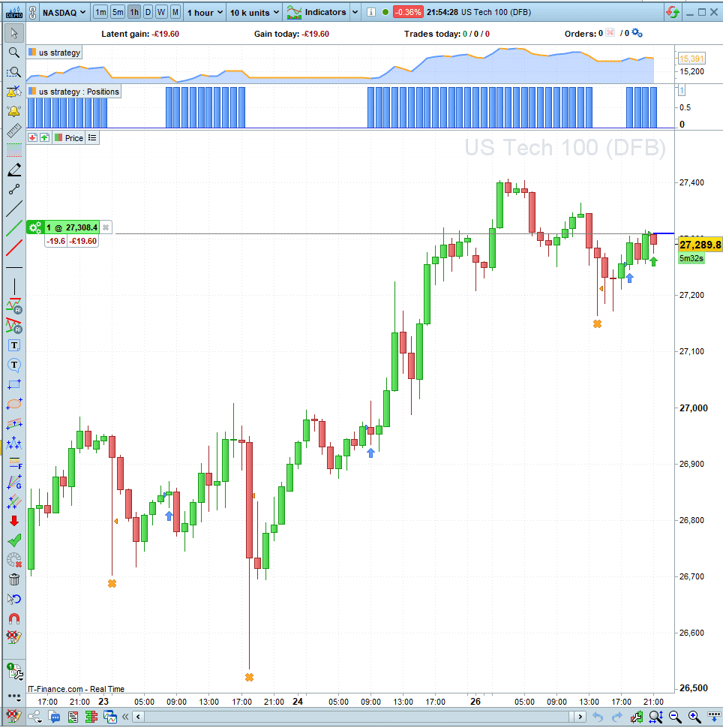723x728 pixels.
Task: Close the 1 @ 27,308.4 position
Action: click(105, 227)
